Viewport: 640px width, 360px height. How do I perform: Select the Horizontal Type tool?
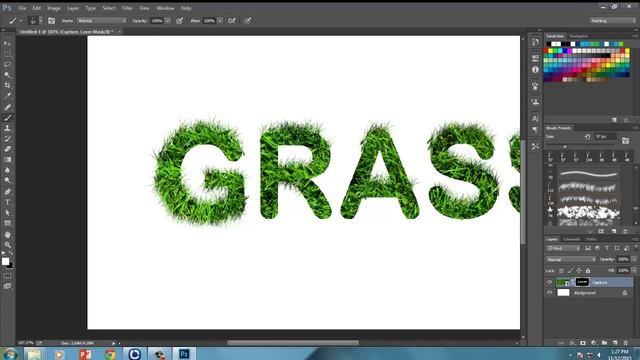coord(7,202)
